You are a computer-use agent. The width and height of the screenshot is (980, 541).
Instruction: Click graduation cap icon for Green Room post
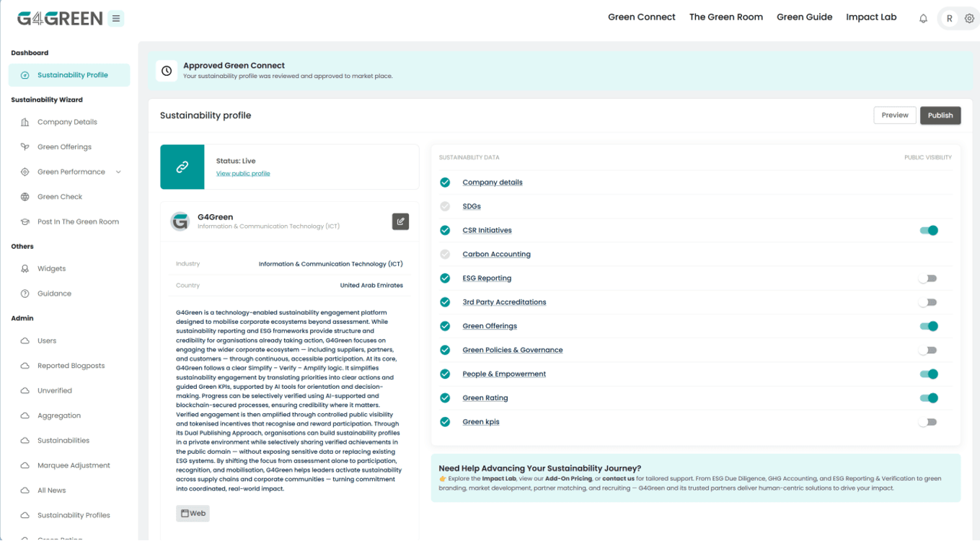pos(25,221)
